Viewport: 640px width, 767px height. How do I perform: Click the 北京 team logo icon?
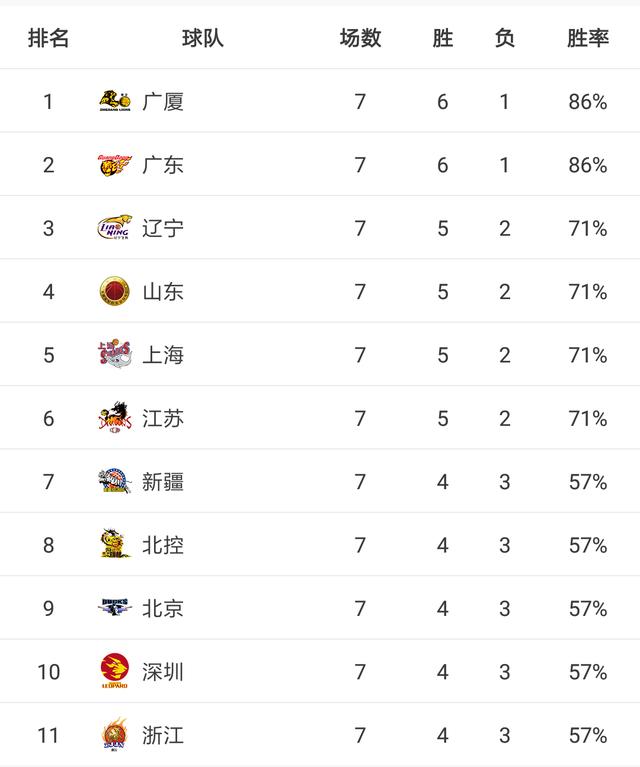click(x=115, y=608)
